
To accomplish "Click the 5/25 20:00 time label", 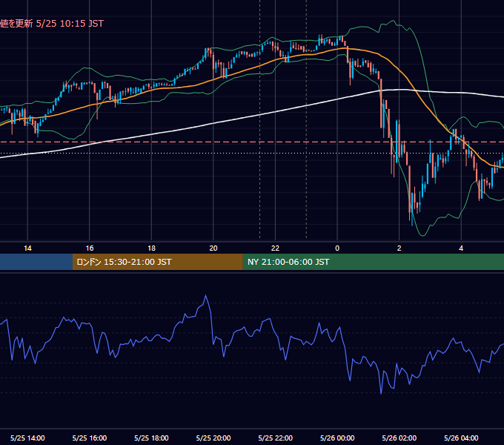I will tap(213, 438).
